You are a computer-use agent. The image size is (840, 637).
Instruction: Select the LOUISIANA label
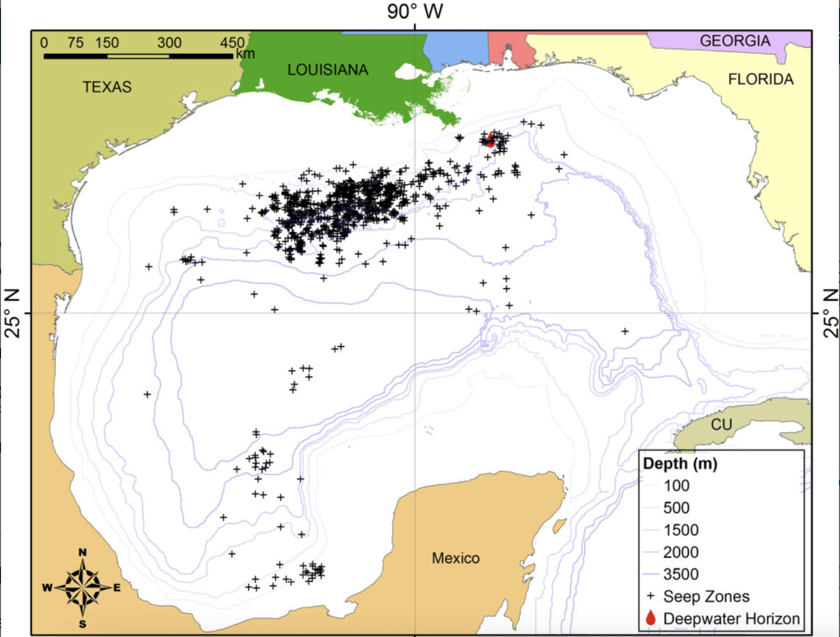(x=327, y=70)
